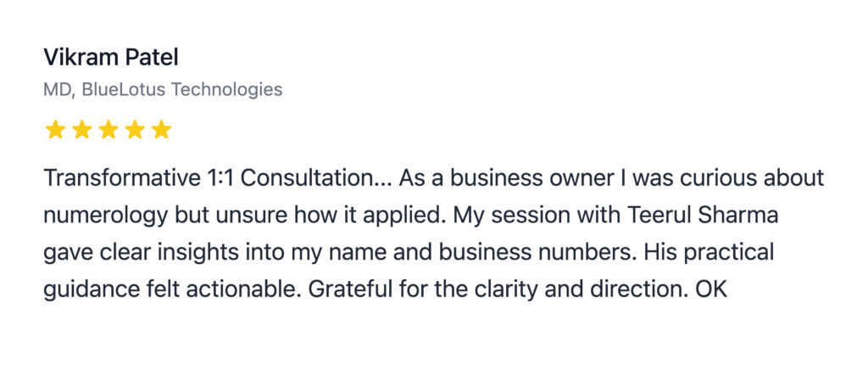Click the trailing OK text

710,289
